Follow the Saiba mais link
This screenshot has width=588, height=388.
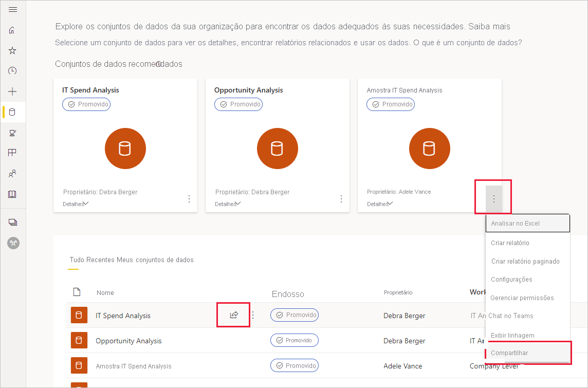click(x=489, y=27)
